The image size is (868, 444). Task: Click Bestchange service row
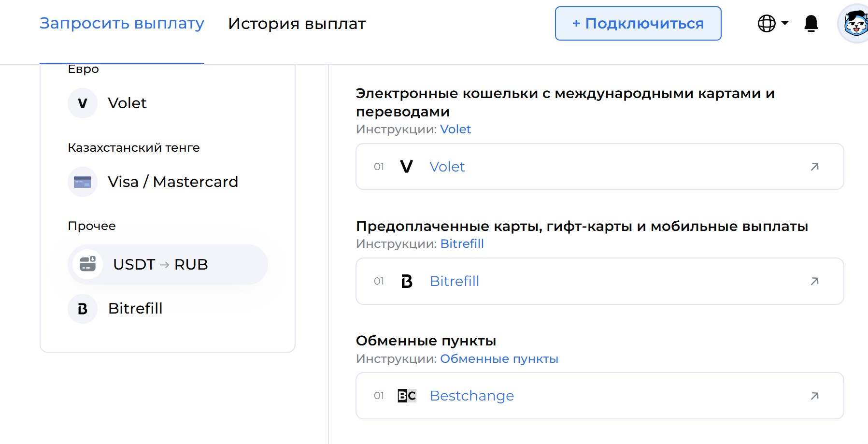click(600, 396)
